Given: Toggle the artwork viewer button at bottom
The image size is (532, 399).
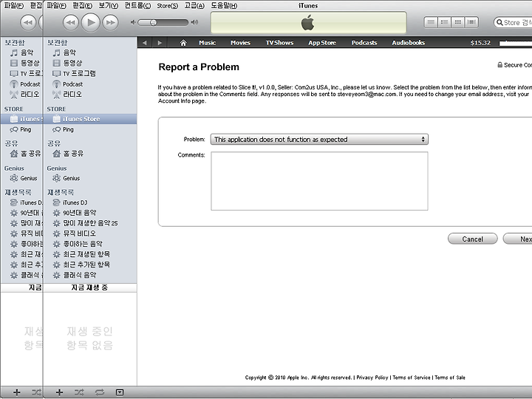Looking at the screenshot, I should (120, 392).
